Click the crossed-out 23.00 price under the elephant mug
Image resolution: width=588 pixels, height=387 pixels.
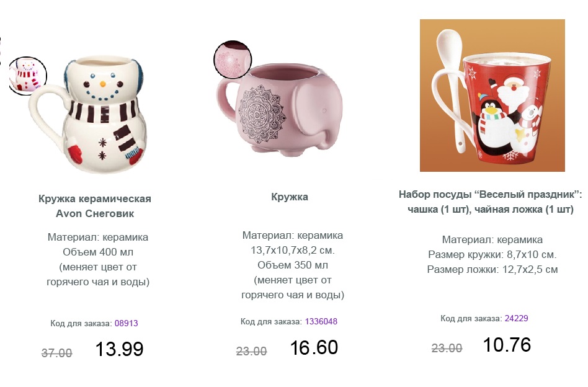click(x=252, y=352)
